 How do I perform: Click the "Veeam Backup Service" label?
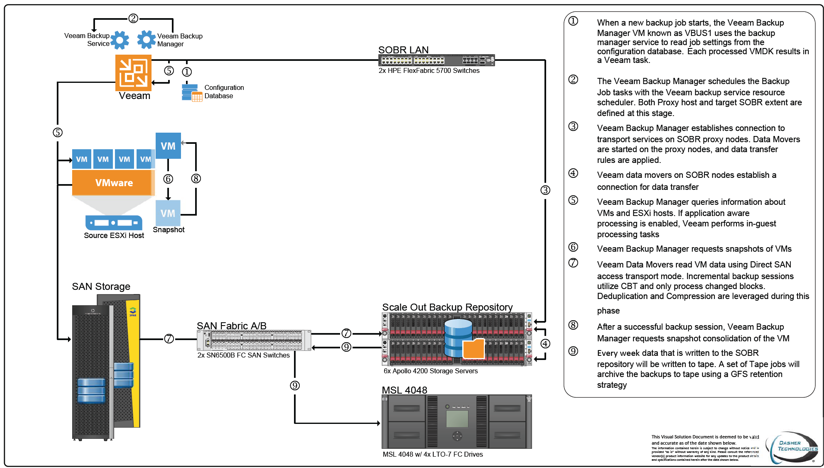(87, 40)
